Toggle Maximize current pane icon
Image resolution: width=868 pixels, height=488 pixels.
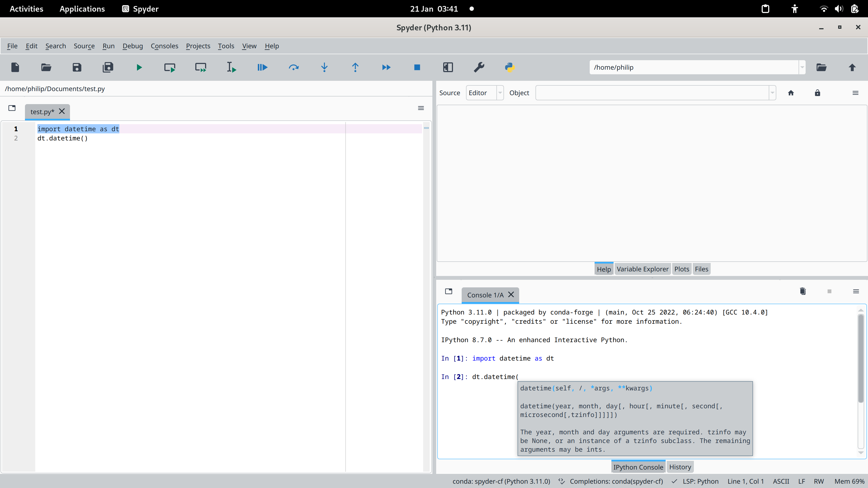point(448,67)
